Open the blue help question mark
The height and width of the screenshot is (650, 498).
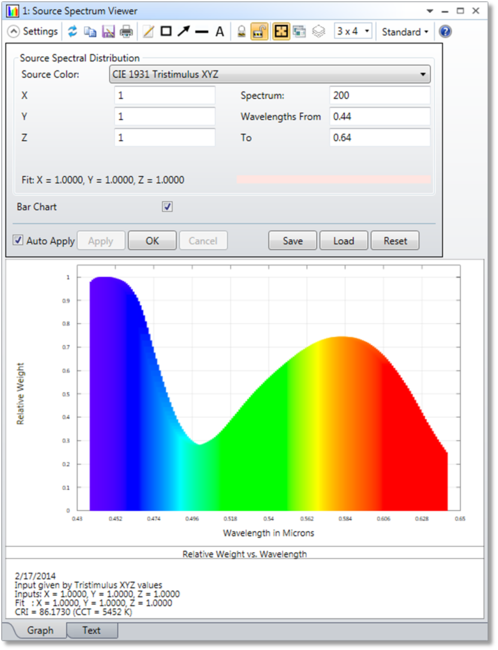445,32
